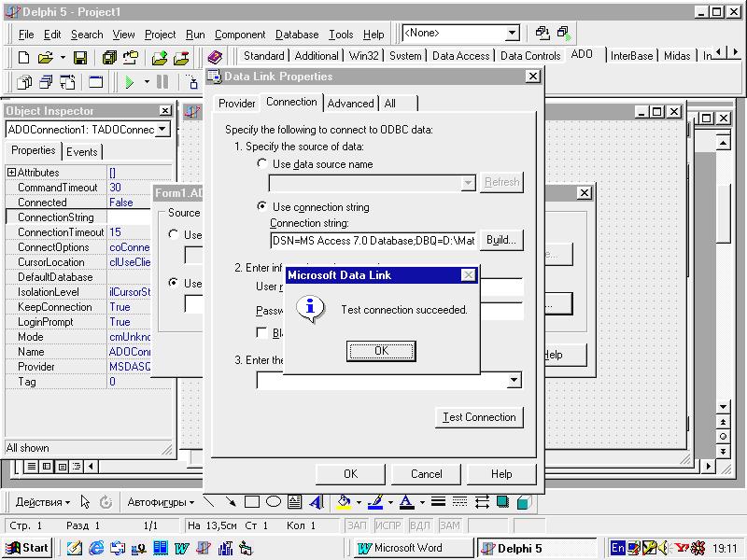Select the Rectangle drawing tool
The height and width of the screenshot is (560, 747).
[x=251, y=501]
